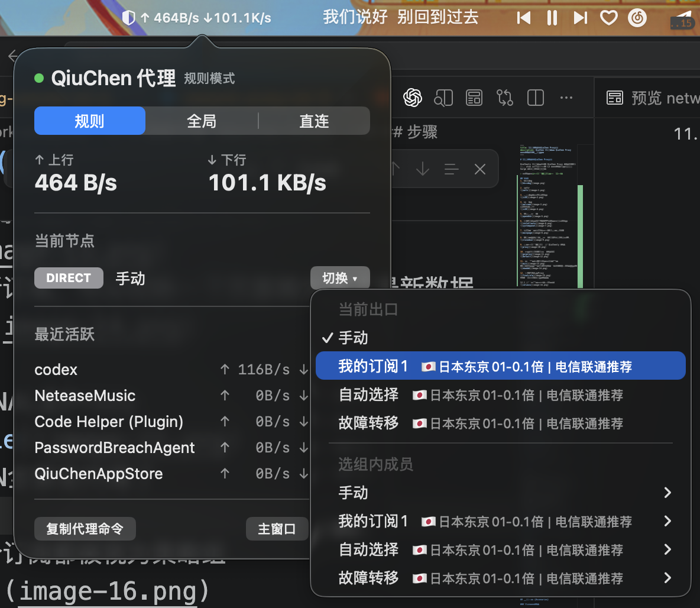
Task: Click NeteaseMusic in recent activity list
Action: point(85,395)
